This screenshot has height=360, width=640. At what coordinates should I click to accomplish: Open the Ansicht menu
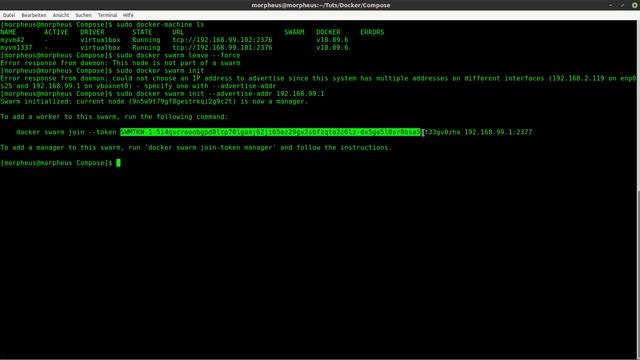(x=61, y=15)
